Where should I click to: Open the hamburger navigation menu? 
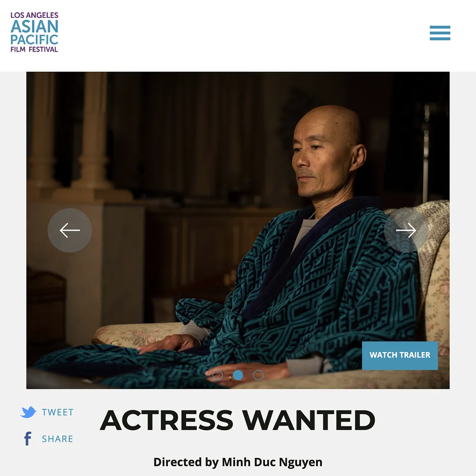(440, 33)
